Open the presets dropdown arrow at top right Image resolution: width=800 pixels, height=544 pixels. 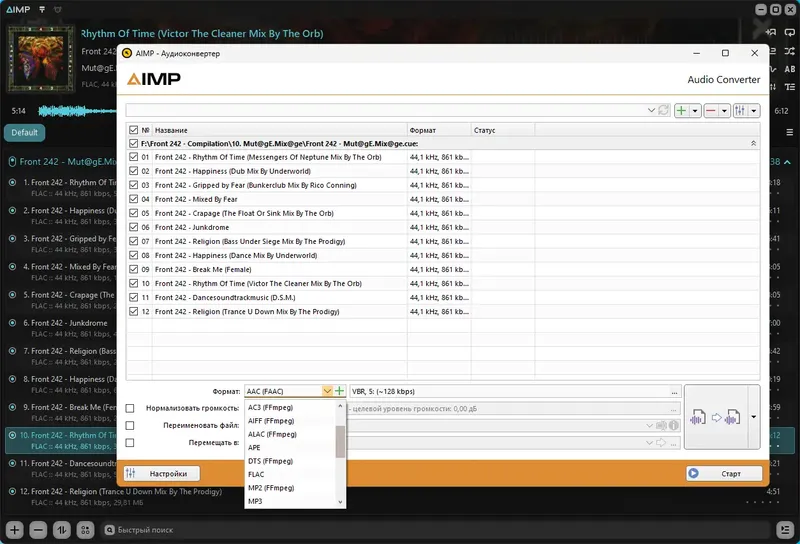[x=754, y=111]
